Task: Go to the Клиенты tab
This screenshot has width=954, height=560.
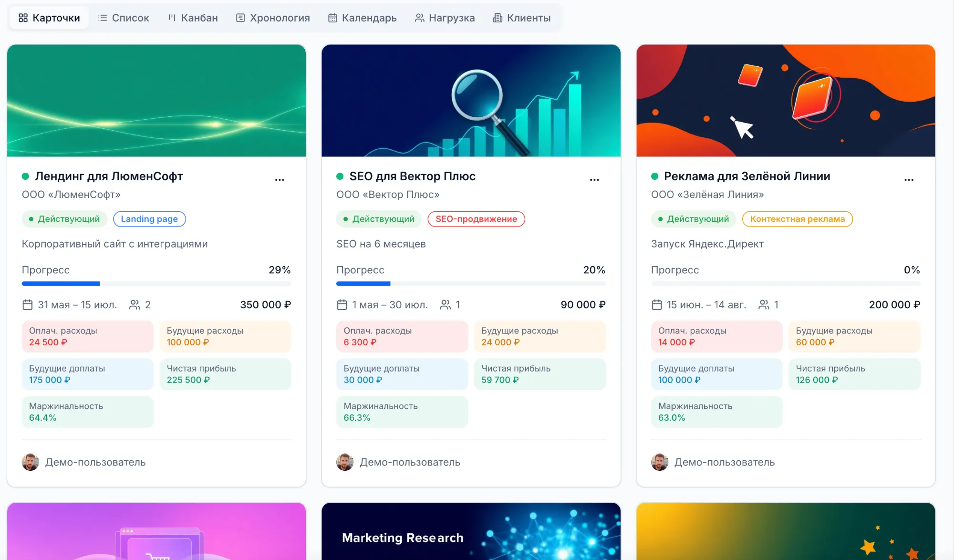Action: click(x=522, y=18)
